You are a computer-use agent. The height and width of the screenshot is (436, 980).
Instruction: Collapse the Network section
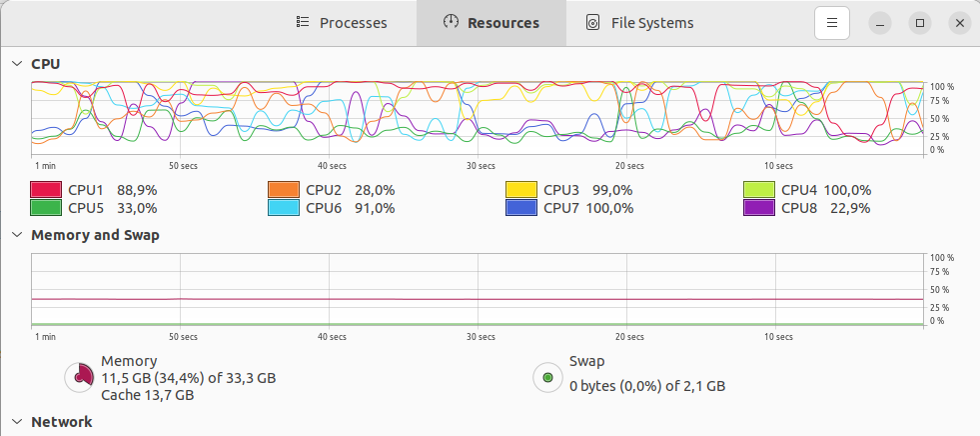click(x=17, y=422)
